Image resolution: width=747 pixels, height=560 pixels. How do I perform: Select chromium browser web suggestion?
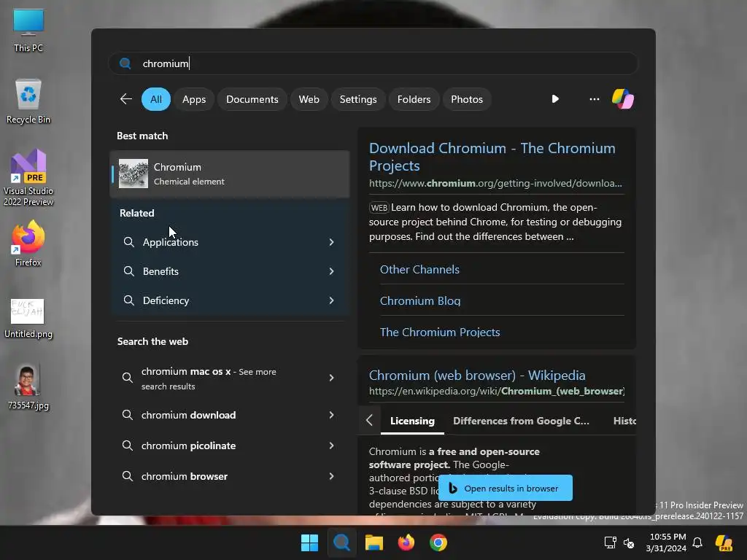pyautogui.click(x=230, y=476)
